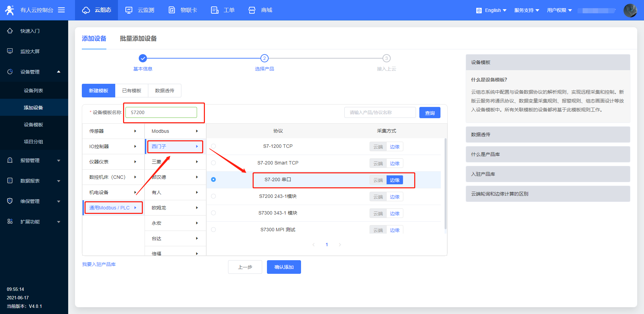Click the 设备模板名称 input field
The image size is (644, 314).
pyautogui.click(x=161, y=112)
